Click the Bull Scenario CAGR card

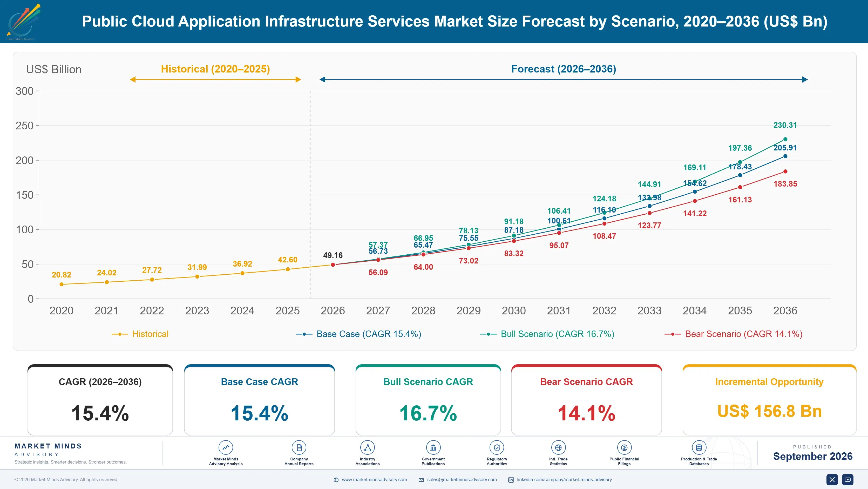coord(428,400)
